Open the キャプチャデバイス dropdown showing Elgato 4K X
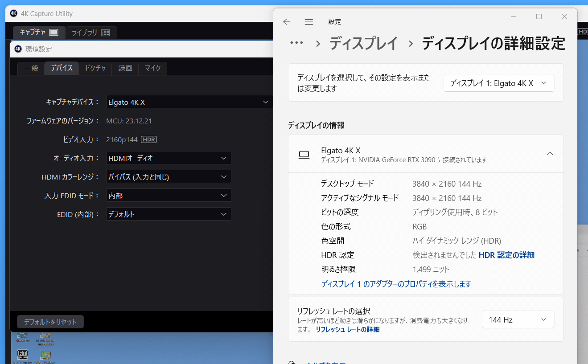 (x=189, y=102)
